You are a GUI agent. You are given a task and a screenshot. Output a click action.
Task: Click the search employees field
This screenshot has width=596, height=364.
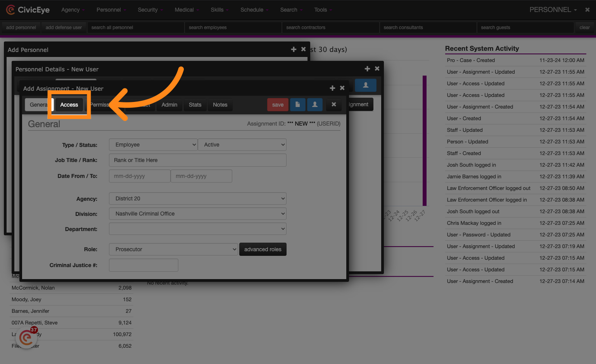(x=233, y=28)
